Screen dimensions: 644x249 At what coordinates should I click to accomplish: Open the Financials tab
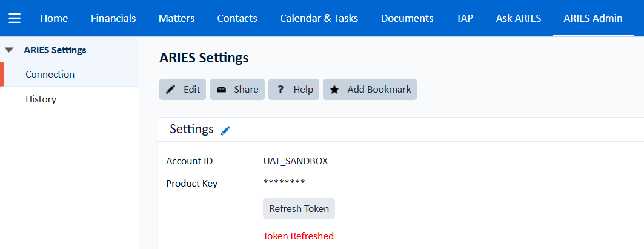(113, 18)
